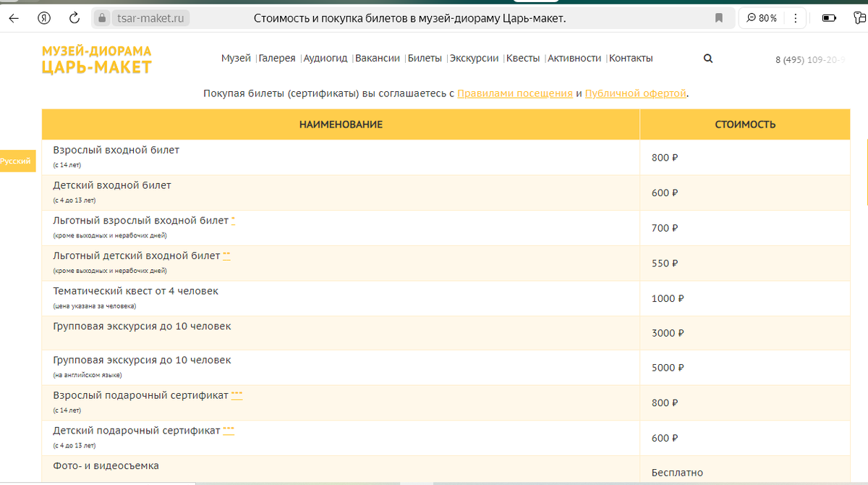
Task: Open the three-dot browser menu
Action: coord(796,18)
